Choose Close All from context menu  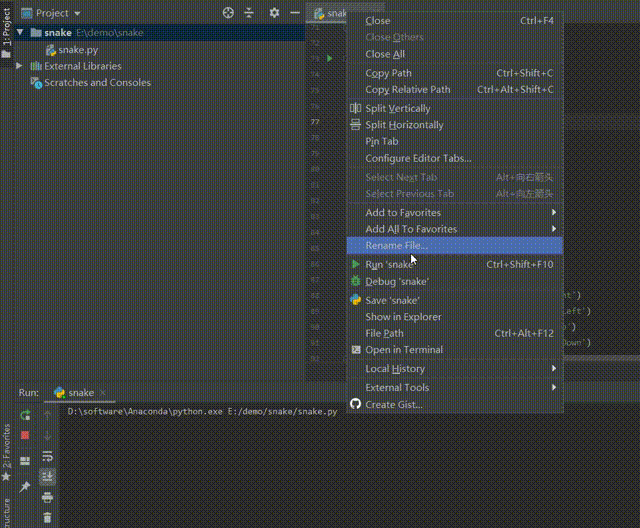[x=455, y=54]
